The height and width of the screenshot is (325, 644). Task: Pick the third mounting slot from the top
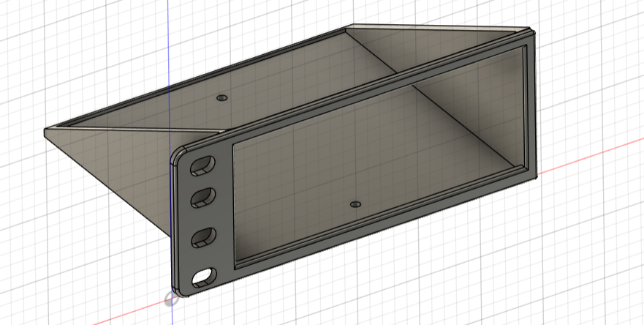[x=204, y=236]
